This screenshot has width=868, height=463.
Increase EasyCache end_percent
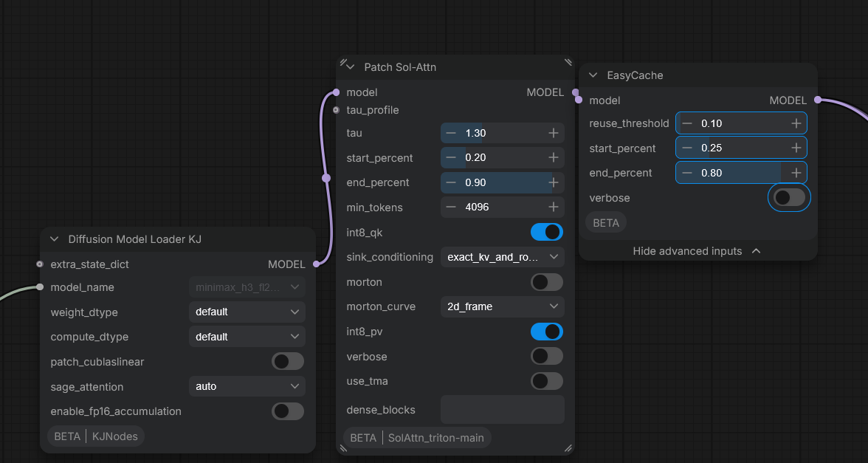[x=796, y=173]
